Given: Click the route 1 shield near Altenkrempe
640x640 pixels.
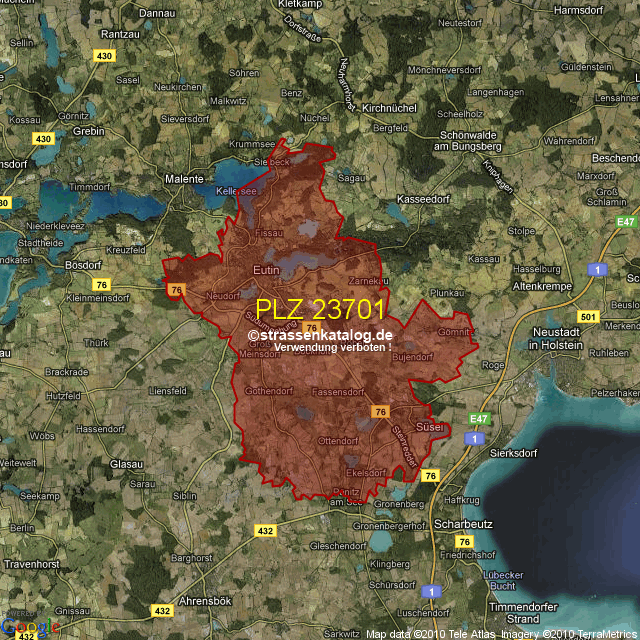Looking at the screenshot, I should (x=597, y=270).
